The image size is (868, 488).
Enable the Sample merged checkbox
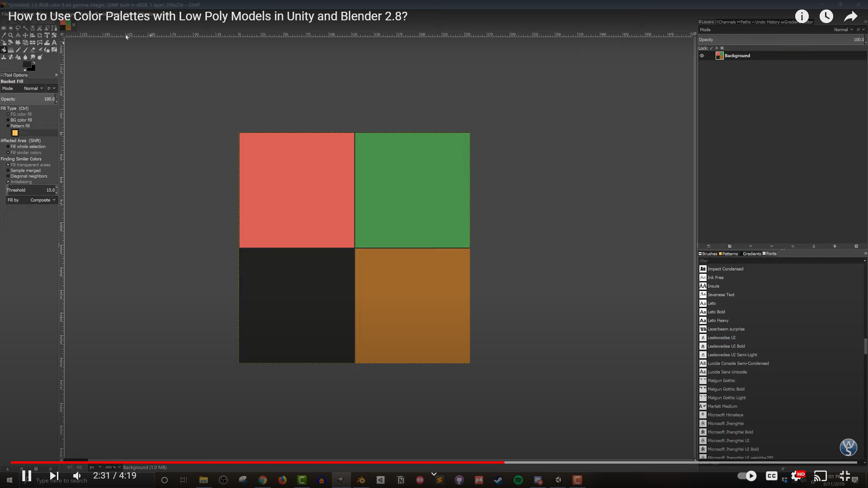click(x=8, y=171)
